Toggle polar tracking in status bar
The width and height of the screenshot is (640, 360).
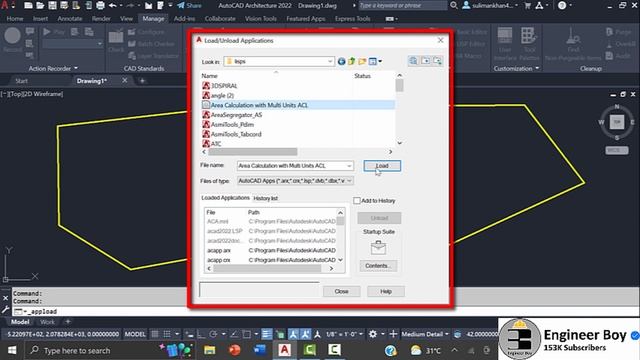pyautogui.click(x=213, y=334)
